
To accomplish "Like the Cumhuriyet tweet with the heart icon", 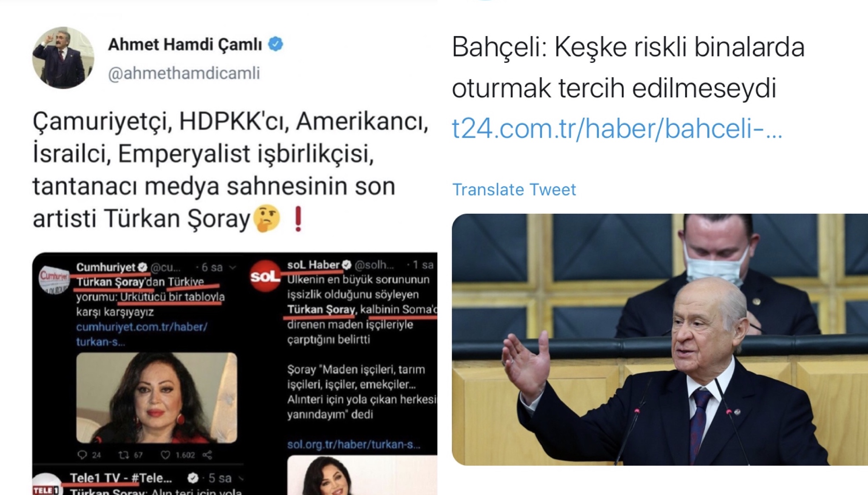I will point(165,455).
